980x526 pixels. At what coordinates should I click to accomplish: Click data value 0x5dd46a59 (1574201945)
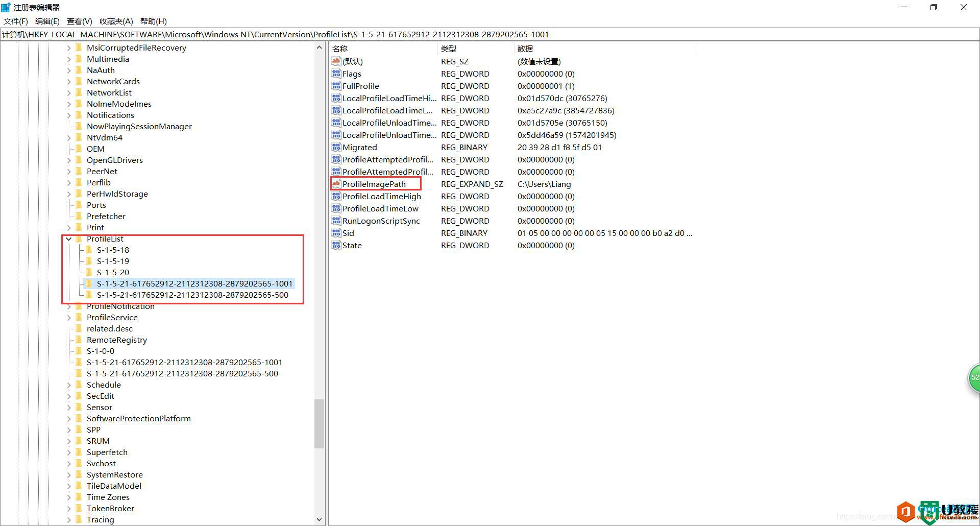pos(567,135)
